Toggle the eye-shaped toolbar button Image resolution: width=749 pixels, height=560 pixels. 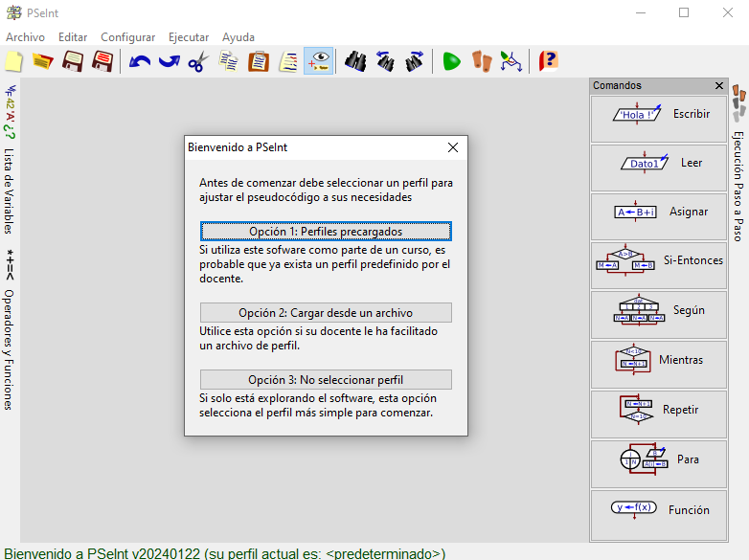(318, 61)
